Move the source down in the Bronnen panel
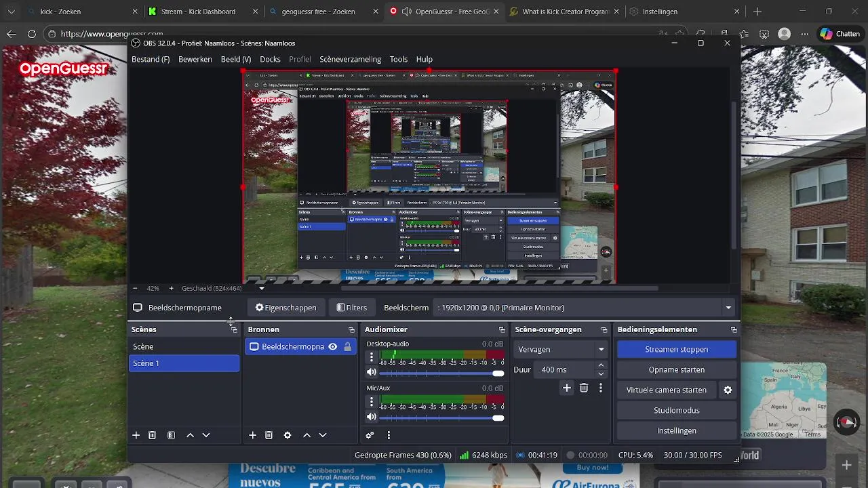The image size is (868, 488). click(x=323, y=435)
